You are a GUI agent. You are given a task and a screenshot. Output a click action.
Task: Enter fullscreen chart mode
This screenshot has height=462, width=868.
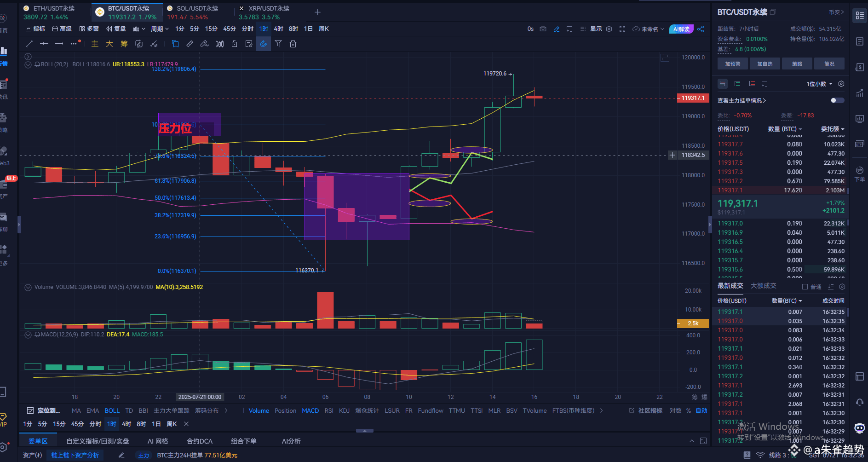click(x=622, y=29)
